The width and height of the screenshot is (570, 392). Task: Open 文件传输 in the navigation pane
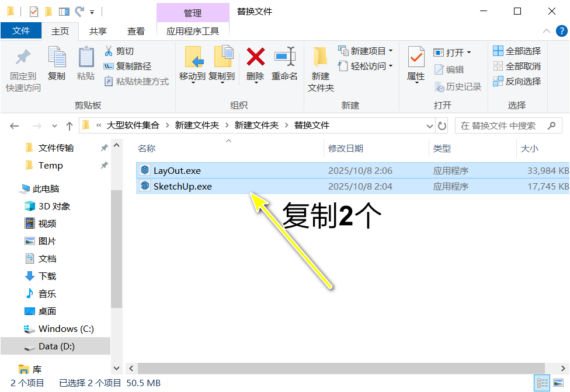pos(56,148)
